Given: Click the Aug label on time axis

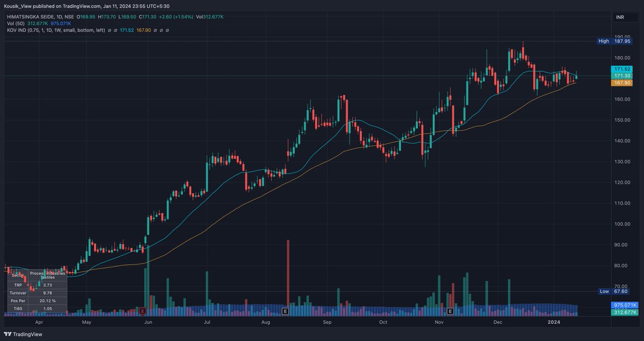Looking at the screenshot, I should (x=265, y=323).
